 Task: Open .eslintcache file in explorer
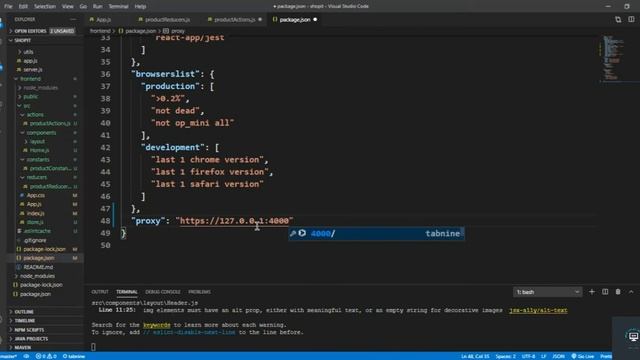(x=37, y=231)
